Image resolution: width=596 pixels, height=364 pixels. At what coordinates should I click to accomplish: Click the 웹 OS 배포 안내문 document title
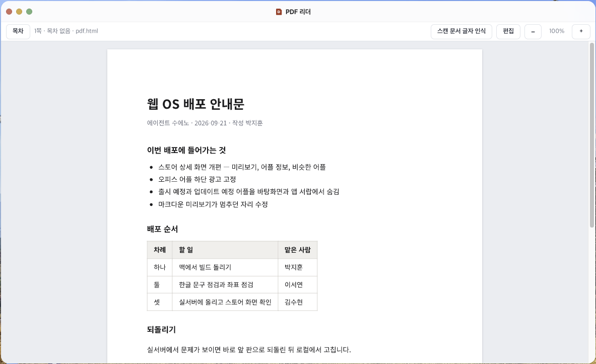pyautogui.click(x=195, y=104)
